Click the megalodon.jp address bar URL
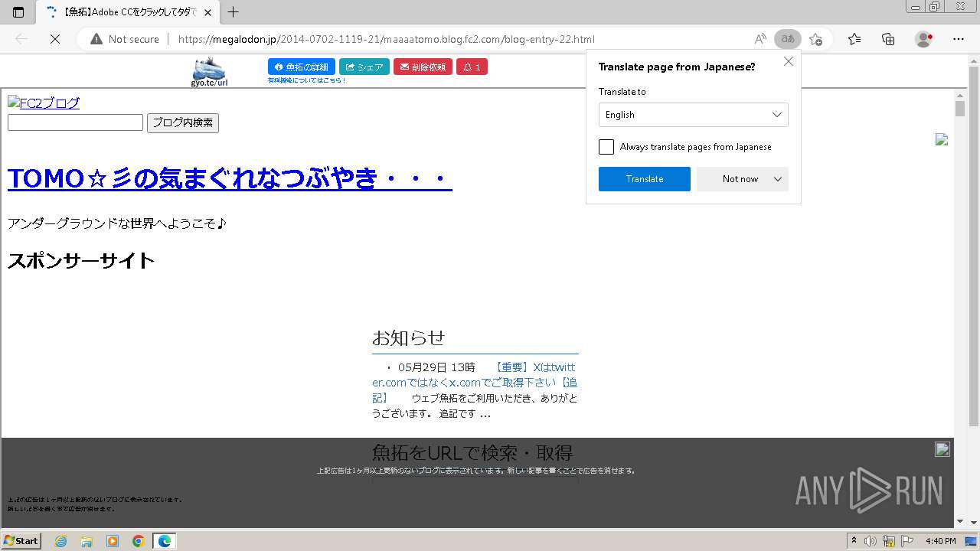Viewport: 980px width, 551px height. click(x=386, y=39)
